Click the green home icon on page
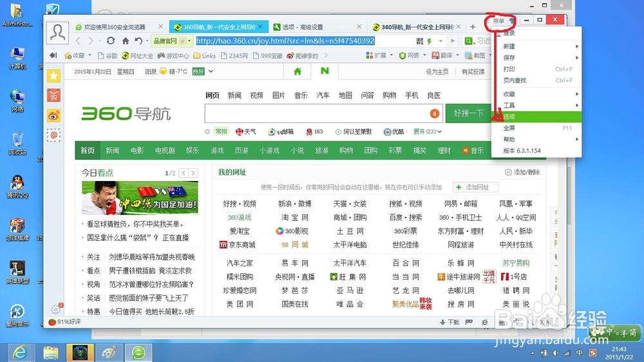Viewport: 644px width, 362px height. 298,71
